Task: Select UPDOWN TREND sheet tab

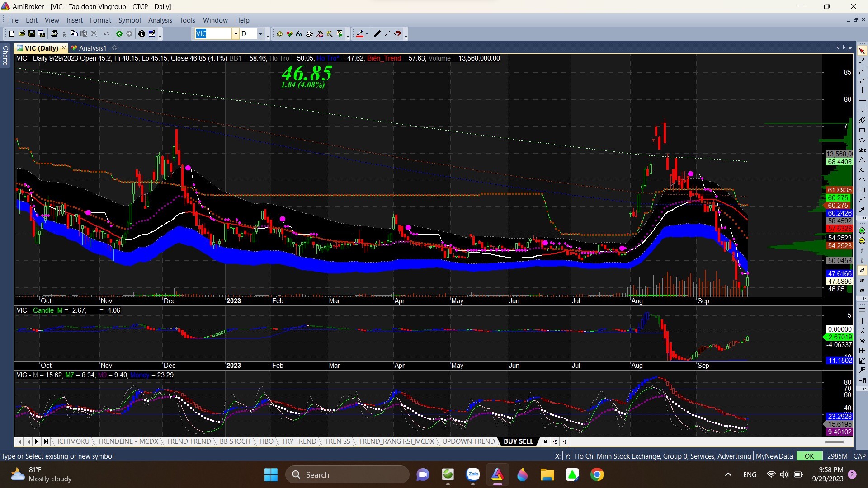Action: (x=468, y=441)
